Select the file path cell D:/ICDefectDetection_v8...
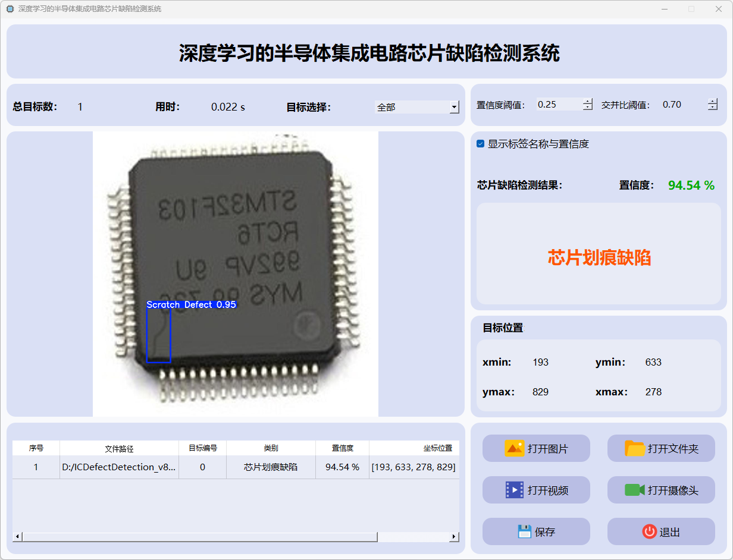The height and width of the screenshot is (560, 733). pos(119,467)
